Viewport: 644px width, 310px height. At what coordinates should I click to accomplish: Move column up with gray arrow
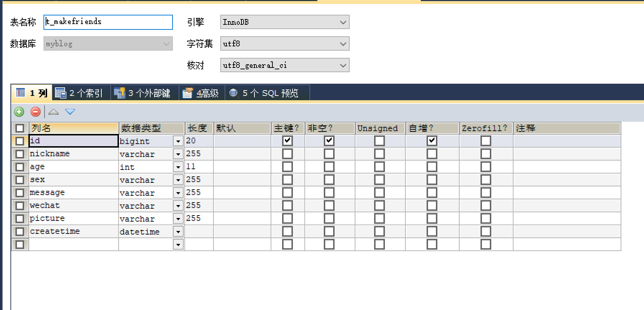(x=54, y=112)
